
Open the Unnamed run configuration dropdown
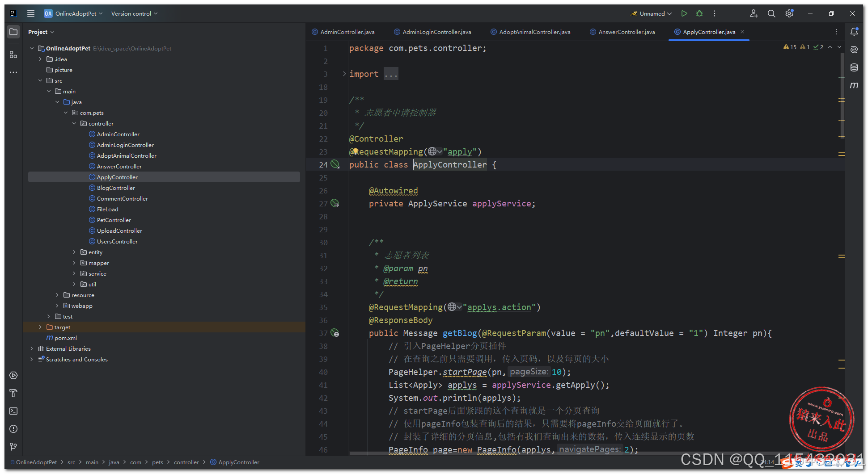(x=651, y=13)
